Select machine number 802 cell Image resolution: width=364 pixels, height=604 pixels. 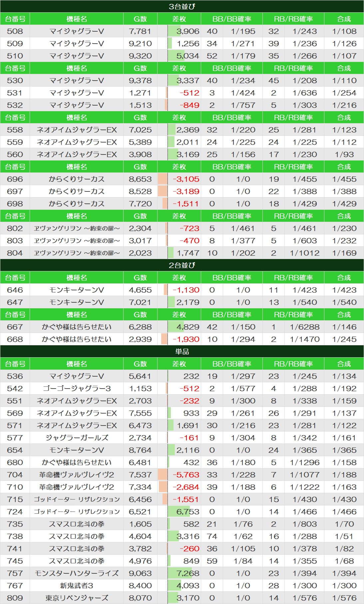pyautogui.click(x=15, y=228)
